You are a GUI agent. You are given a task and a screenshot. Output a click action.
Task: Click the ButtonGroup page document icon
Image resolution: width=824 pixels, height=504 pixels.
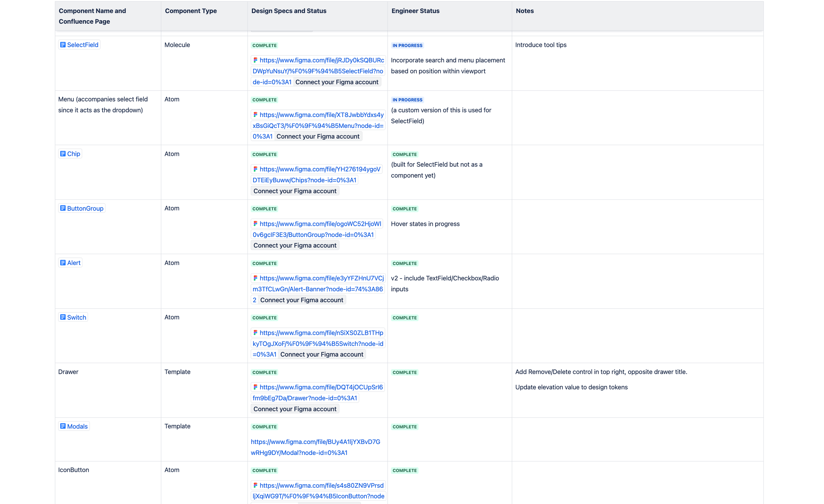(x=63, y=208)
